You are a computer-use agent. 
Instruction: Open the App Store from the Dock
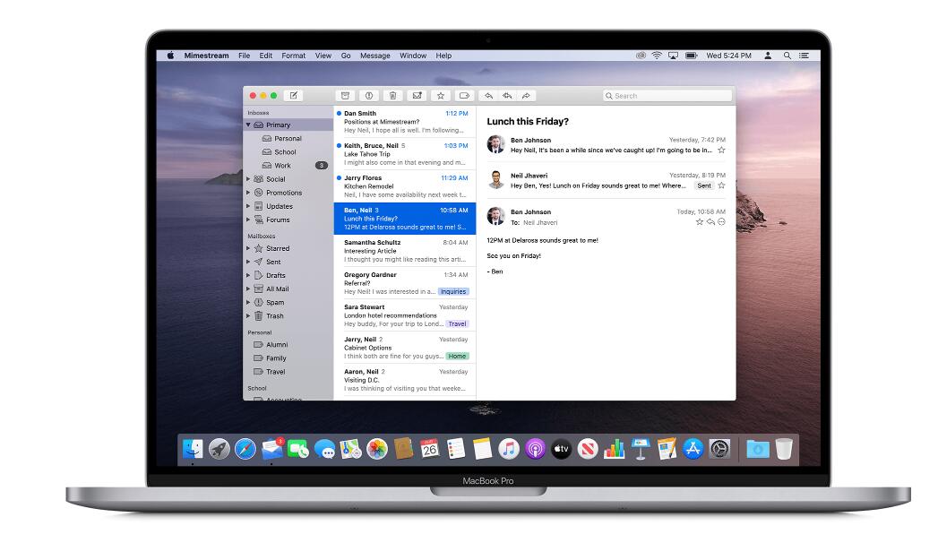[693, 449]
